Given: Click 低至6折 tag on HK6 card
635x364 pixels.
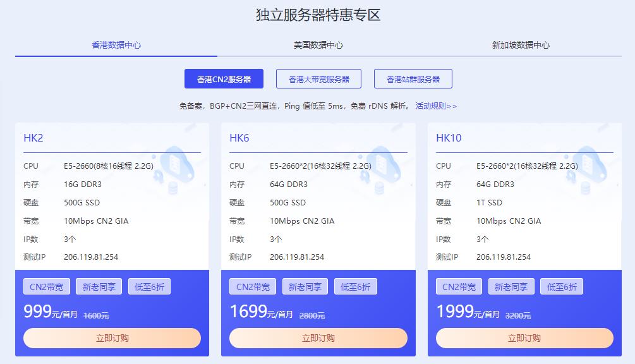Looking at the screenshot, I should 356,287.
